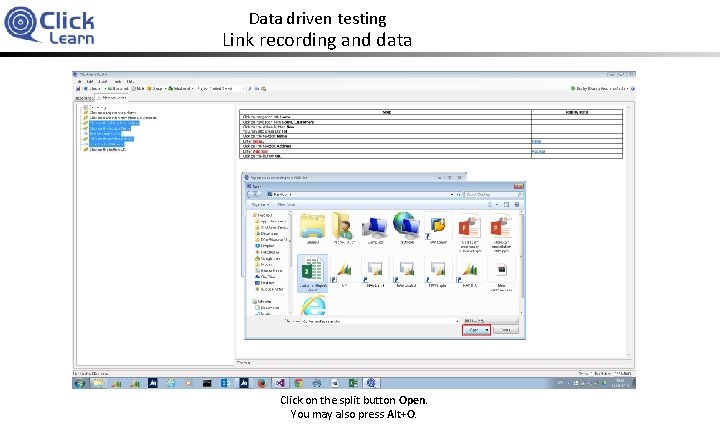Image resolution: width=720 pixels, height=437 pixels.
Task: Click the save disk icon in the main toolbar
Action: pos(78,89)
